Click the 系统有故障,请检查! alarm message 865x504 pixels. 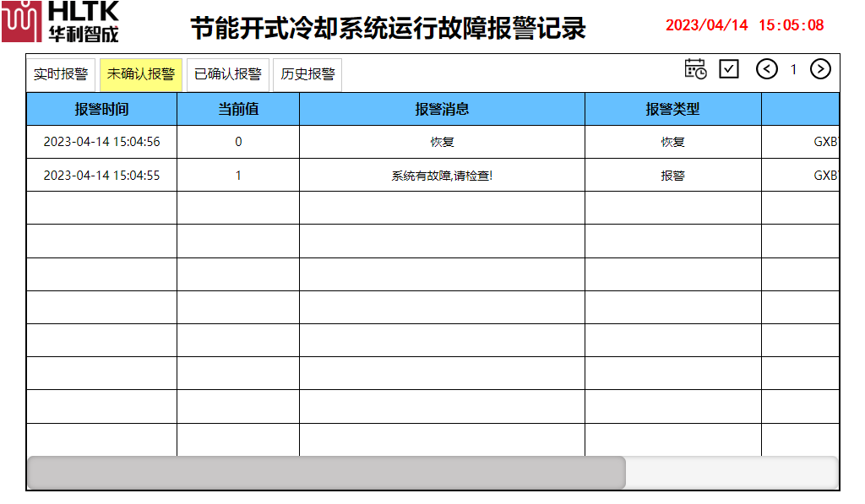pos(442,176)
